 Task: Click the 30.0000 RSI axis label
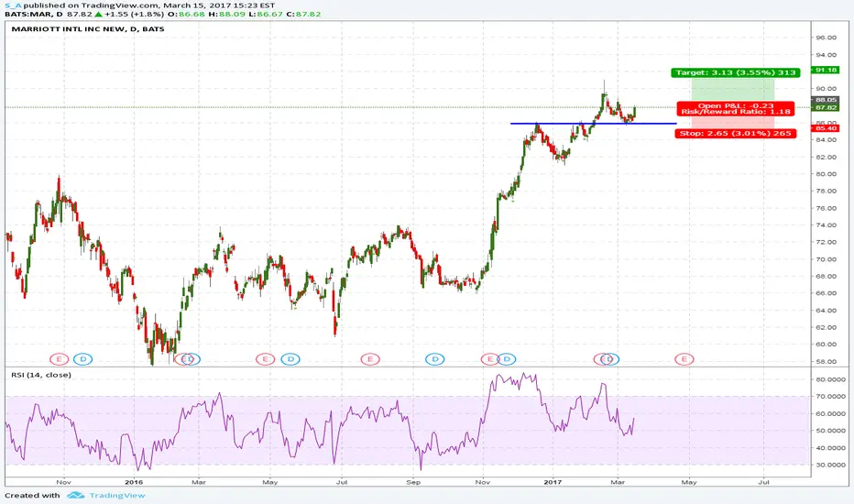pos(830,465)
